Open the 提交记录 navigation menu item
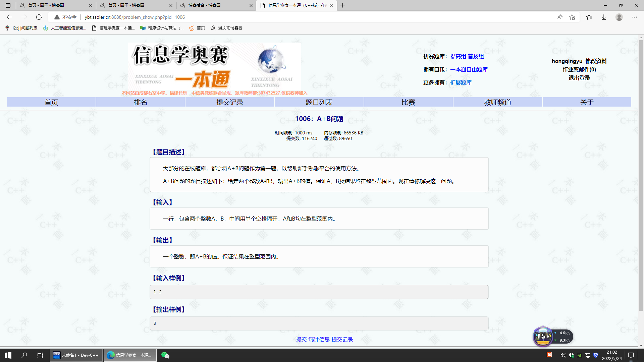The width and height of the screenshot is (644, 362). (230, 102)
